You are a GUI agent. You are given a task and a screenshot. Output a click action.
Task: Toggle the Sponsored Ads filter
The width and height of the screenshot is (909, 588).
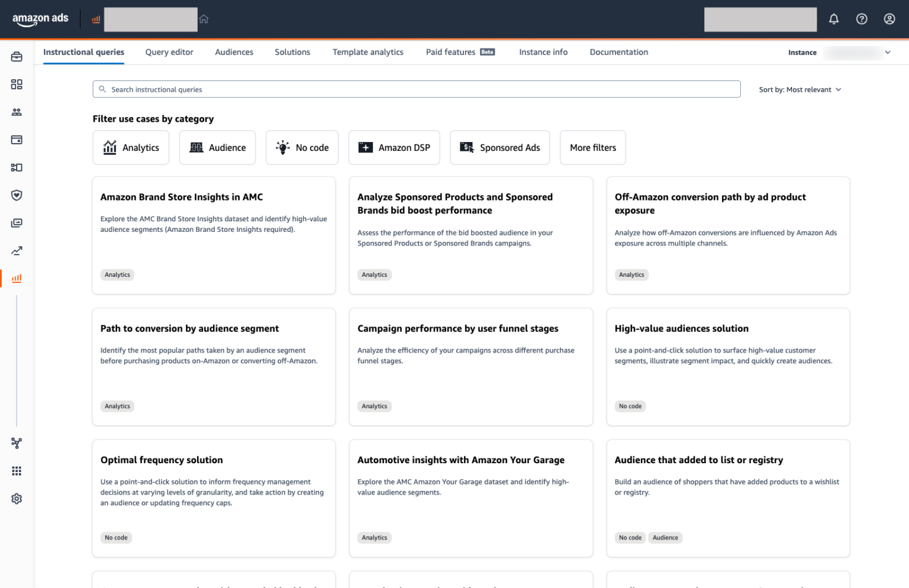499,147
